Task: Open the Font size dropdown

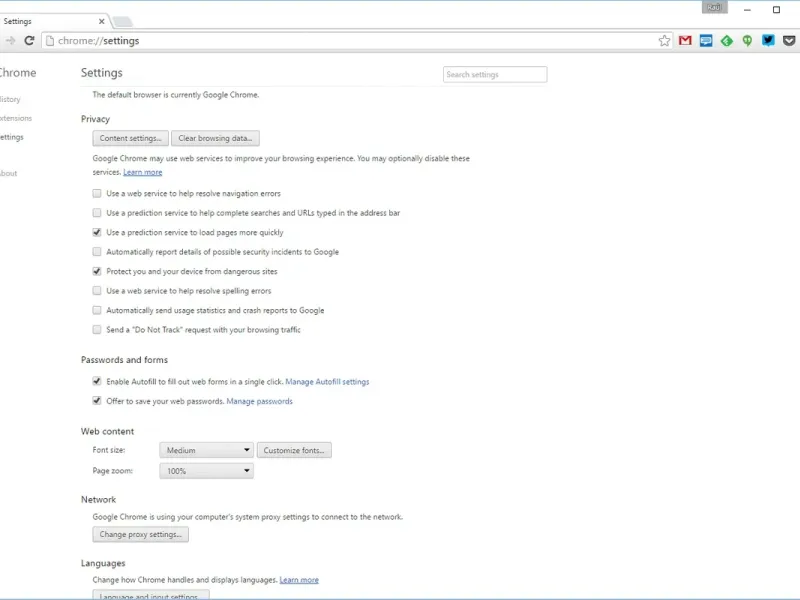Action: coord(206,450)
